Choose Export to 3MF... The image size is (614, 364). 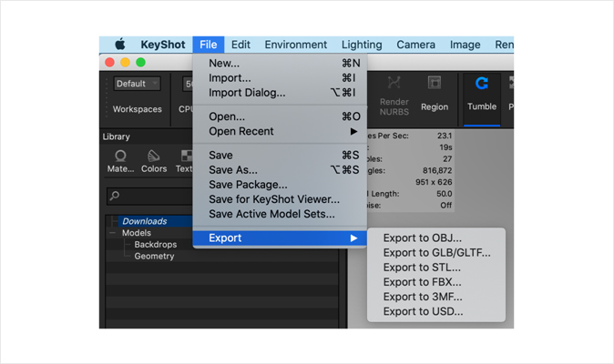(436, 297)
